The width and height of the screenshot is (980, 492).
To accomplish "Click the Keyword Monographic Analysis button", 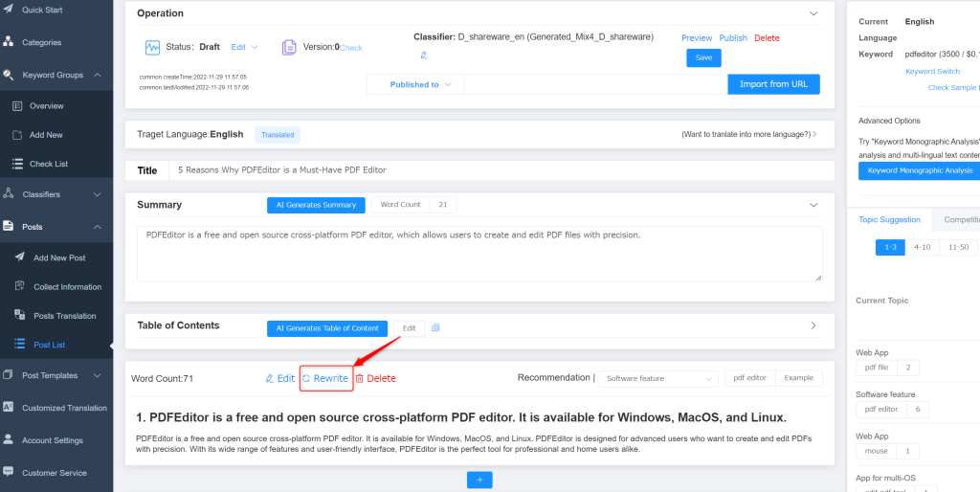I will point(920,170).
